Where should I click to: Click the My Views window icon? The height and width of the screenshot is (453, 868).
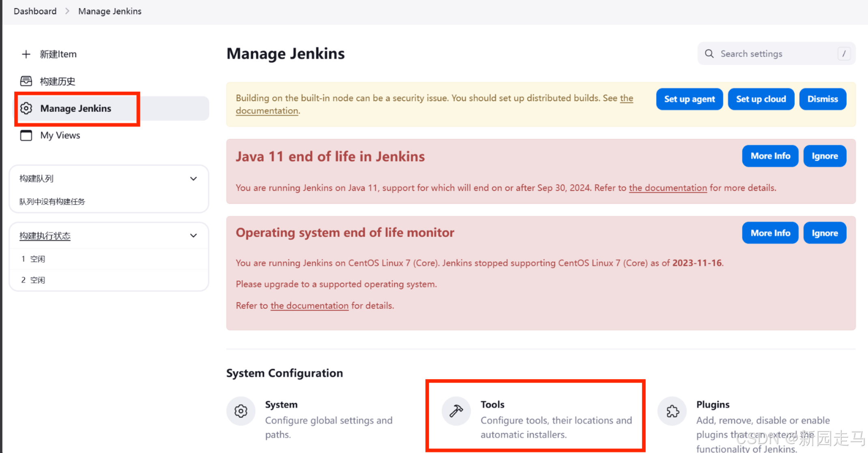point(26,135)
